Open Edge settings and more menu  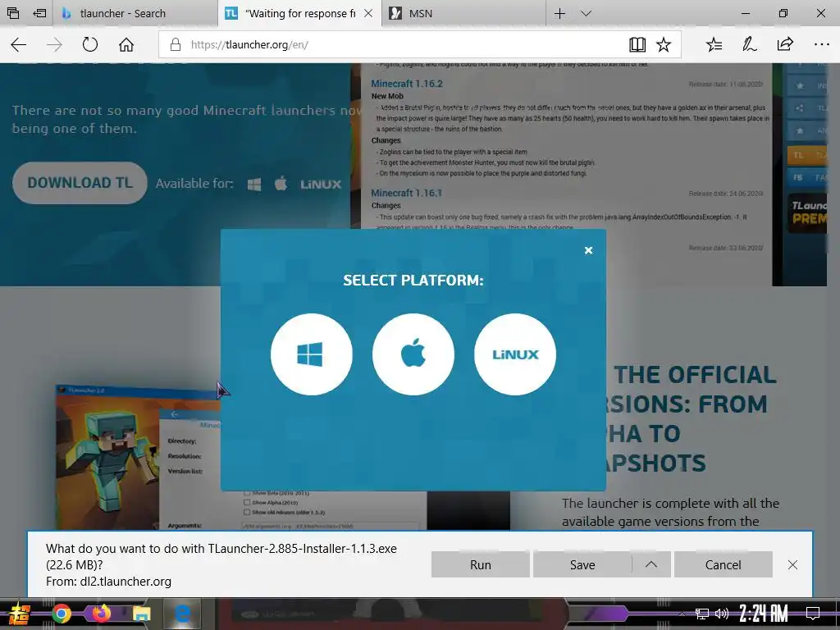click(821, 44)
